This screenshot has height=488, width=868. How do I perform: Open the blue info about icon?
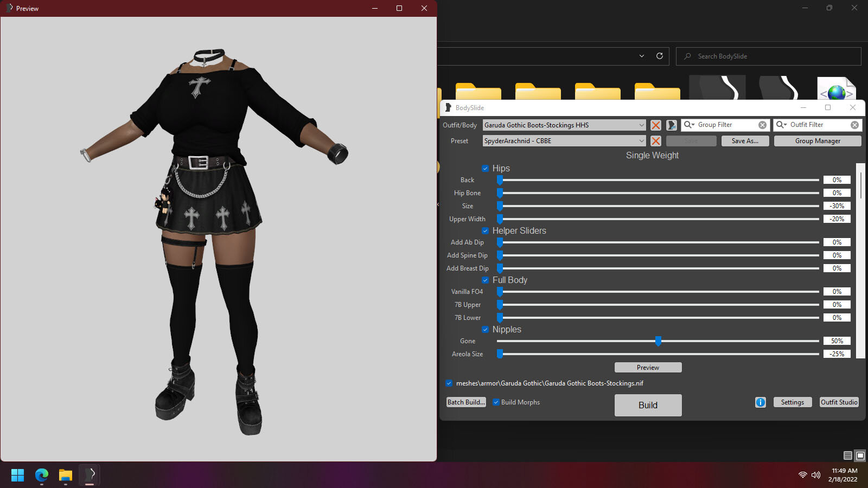point(761,402)
